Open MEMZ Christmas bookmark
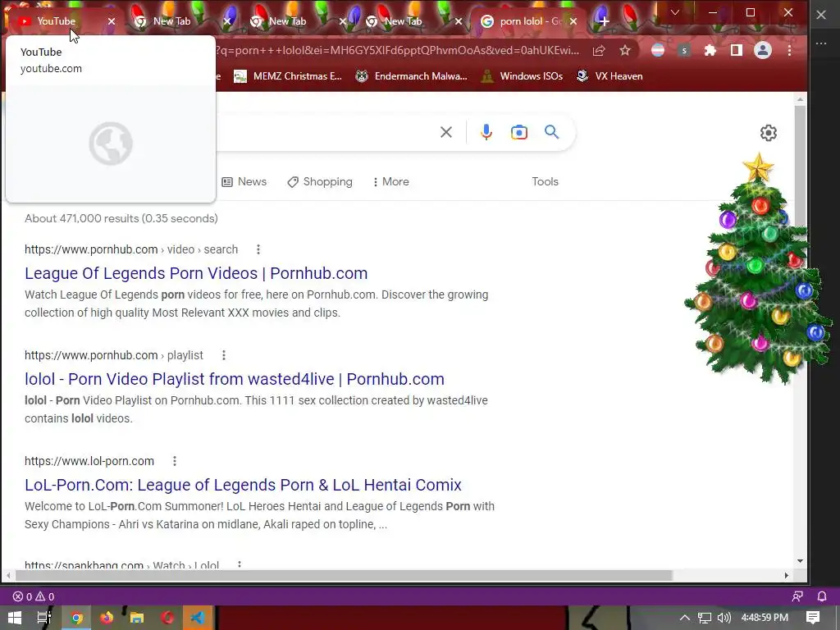The width and height of the screenshot is (840, 630). pyautogui.click(x=288, y=76)
